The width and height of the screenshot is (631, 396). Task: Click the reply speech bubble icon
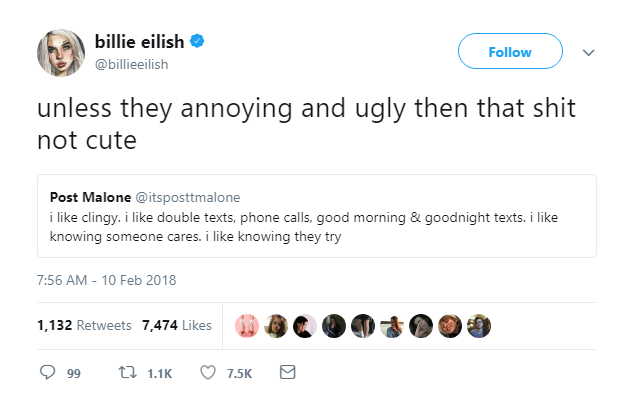(x=47, y=372)
